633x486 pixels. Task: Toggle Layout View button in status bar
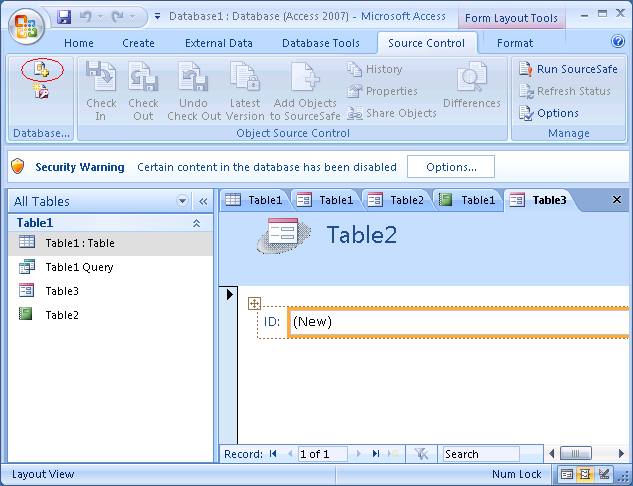pos(585,474)
